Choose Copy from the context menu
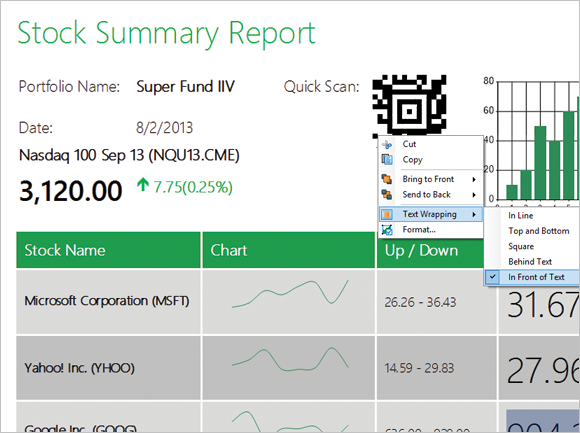The height and width of the screenshot is (433, 580). point(412,160)
